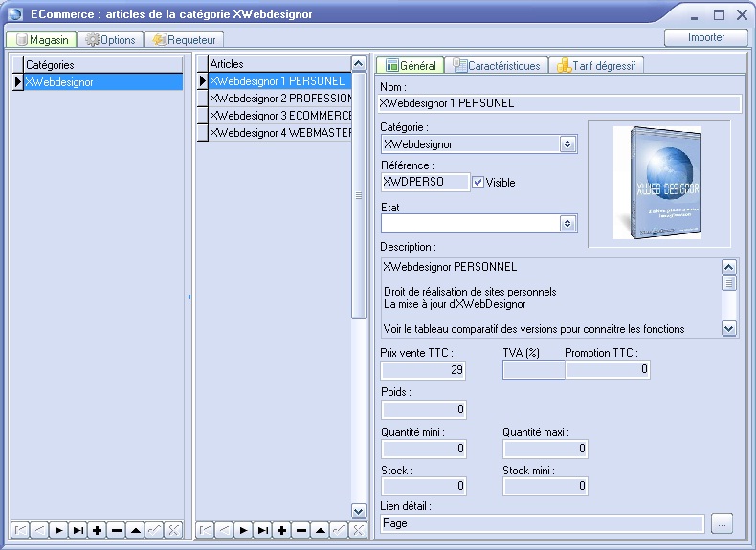Cancel article edit with X icon

click(358, 530)
